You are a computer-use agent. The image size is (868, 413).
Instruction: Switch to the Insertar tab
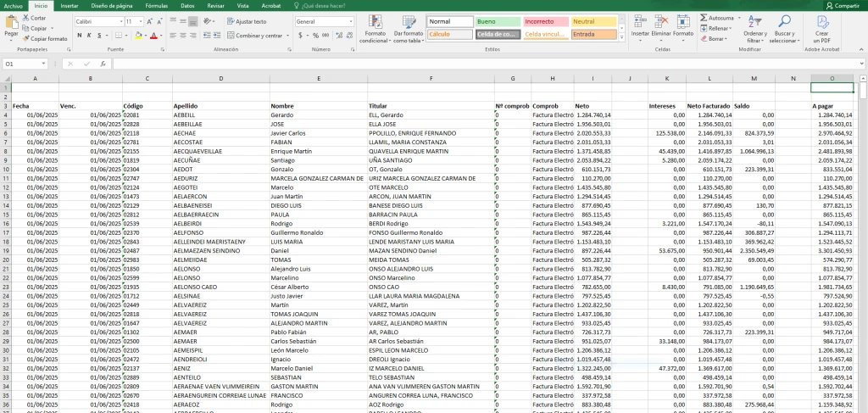coord(70,6)
